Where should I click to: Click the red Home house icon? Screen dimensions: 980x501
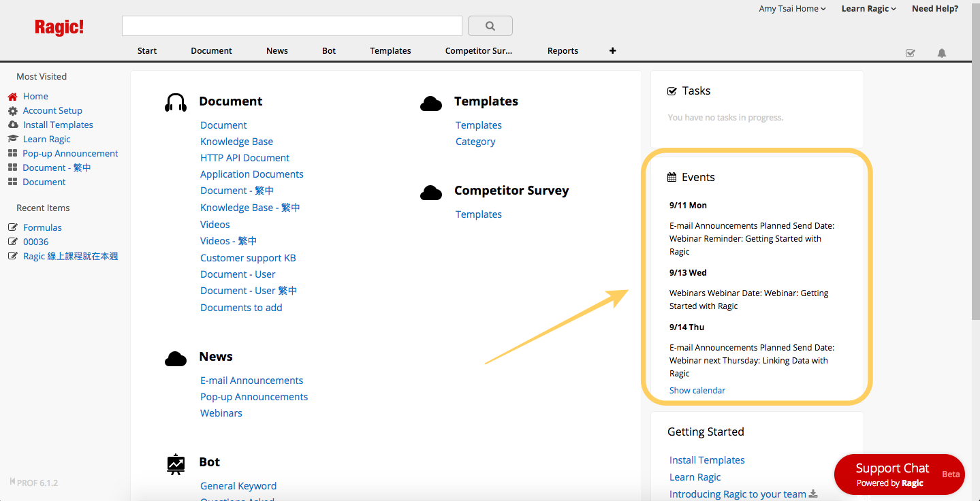tap(12, 96)
